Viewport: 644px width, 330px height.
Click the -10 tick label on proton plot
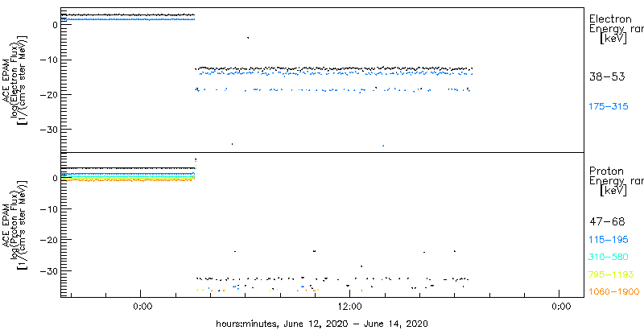pos(49,208)
